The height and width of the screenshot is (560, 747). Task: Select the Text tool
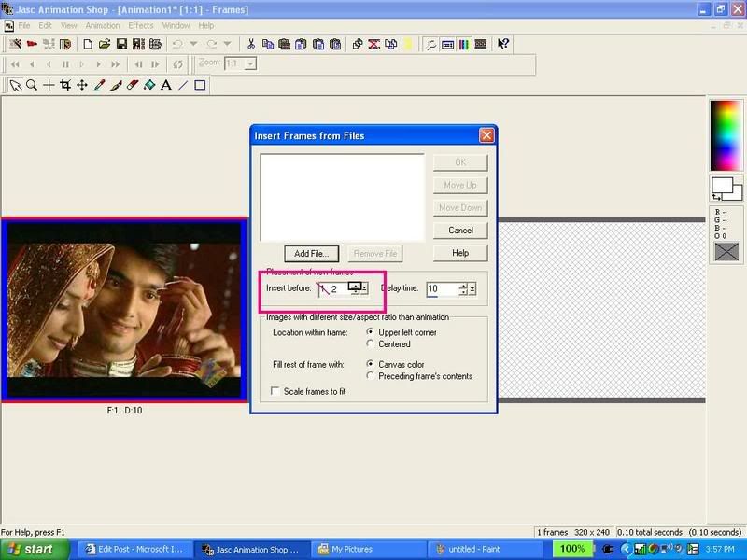pyautogui.click(x=166, y=85)
